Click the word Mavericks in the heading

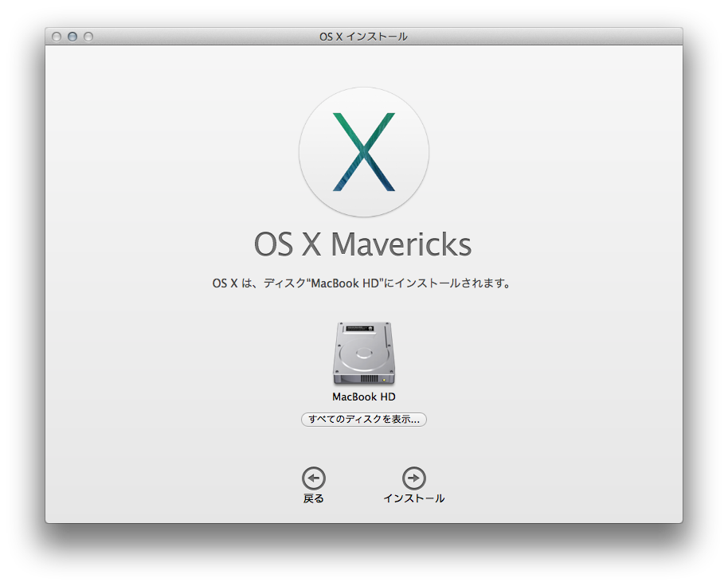(x=401, y=244)
